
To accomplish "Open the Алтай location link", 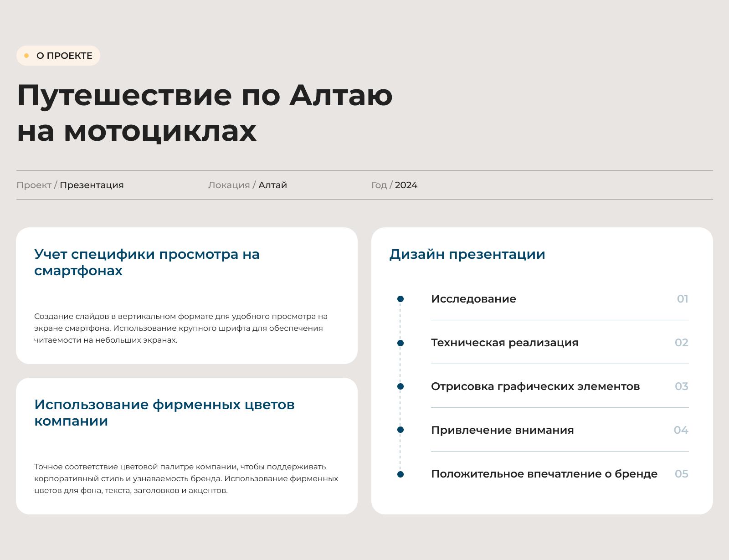I will [x=272, y=185].
